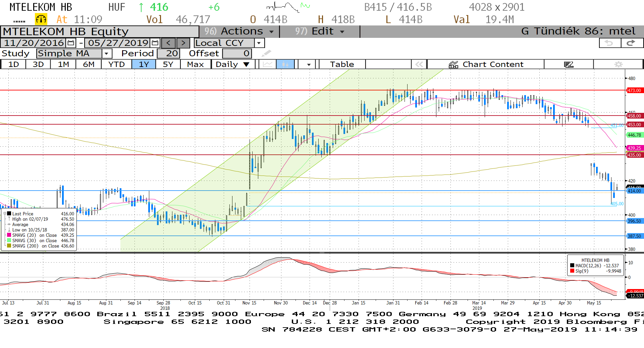The width and height of the screenshot is (644, 348).
Task: Click the G Tündiék 86: mtel title
Action: 578,31
